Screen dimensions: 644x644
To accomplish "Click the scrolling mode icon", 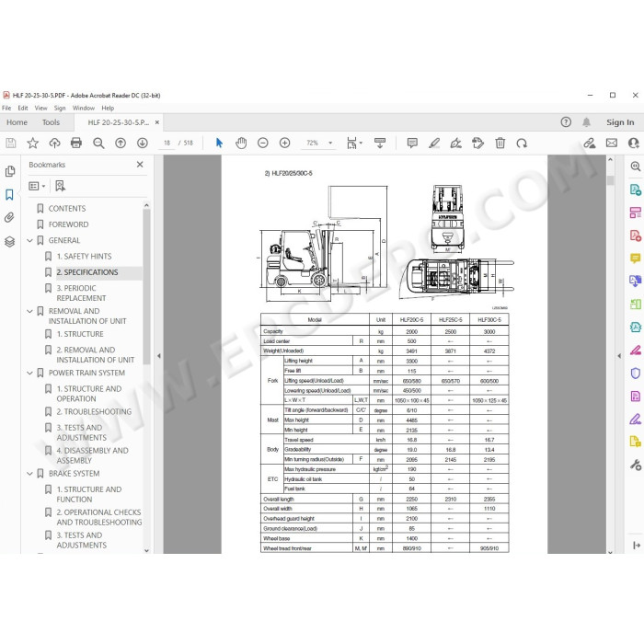I will pyautogui.click(x=380, y=143).
